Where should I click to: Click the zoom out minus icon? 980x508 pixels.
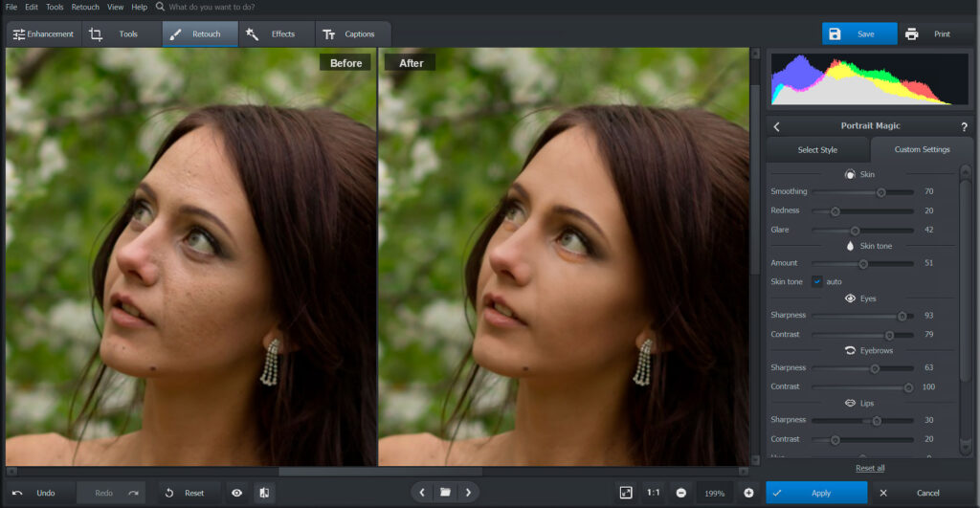pyautogui.click(x=680, y=493)
